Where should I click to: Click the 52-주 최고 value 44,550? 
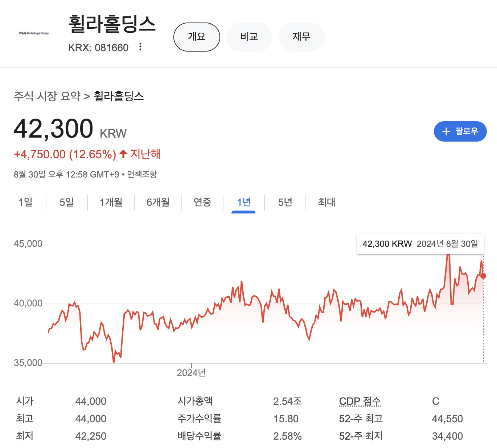pyautogui.click(x=447, y=419)
